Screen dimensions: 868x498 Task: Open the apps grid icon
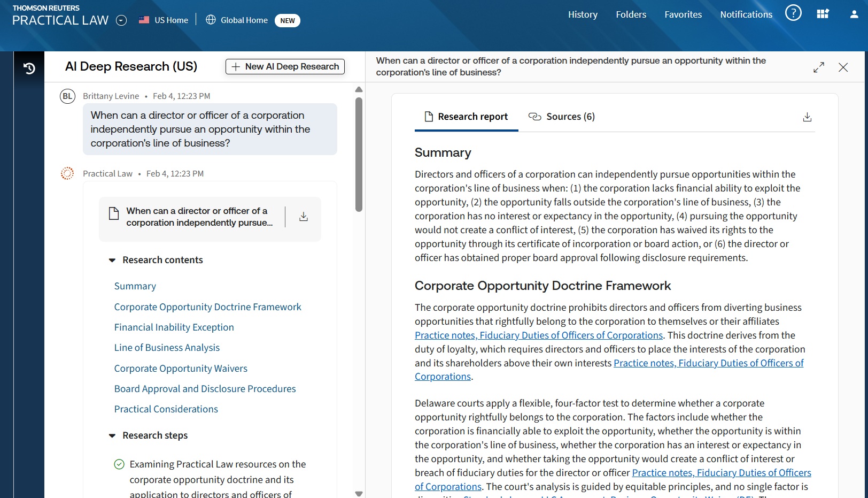point(823,14)
